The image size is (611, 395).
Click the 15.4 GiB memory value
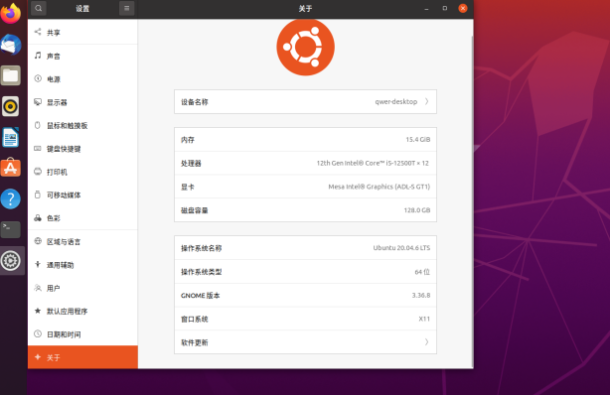tap(418, 139)
